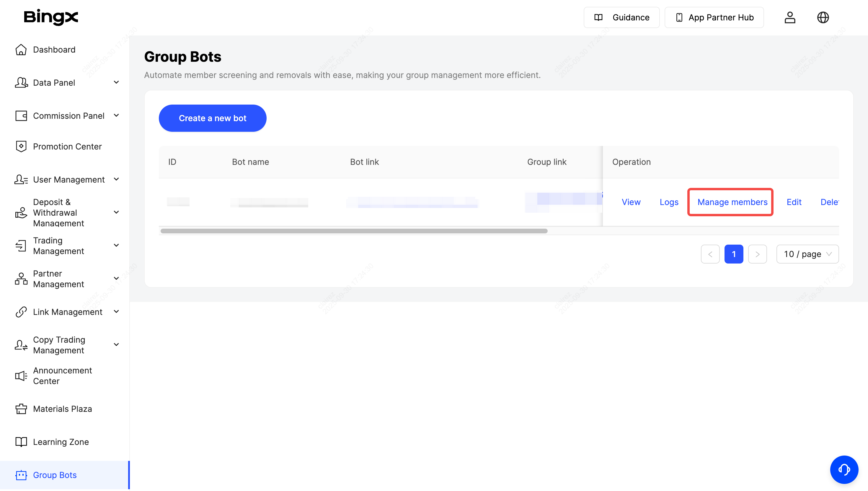
Task: Open the 10 / page dropdown
Action: point(807,254)
